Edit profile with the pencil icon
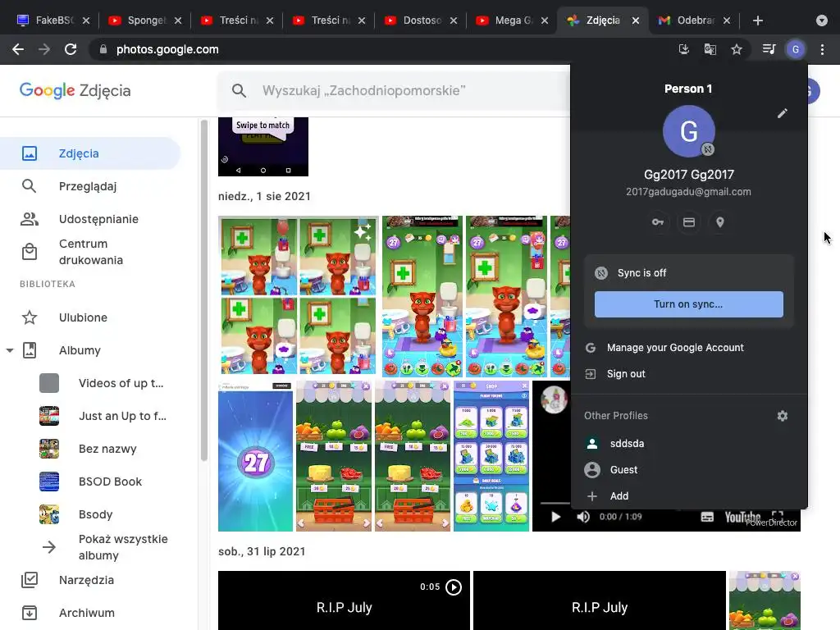 click(x=782, y=113)
